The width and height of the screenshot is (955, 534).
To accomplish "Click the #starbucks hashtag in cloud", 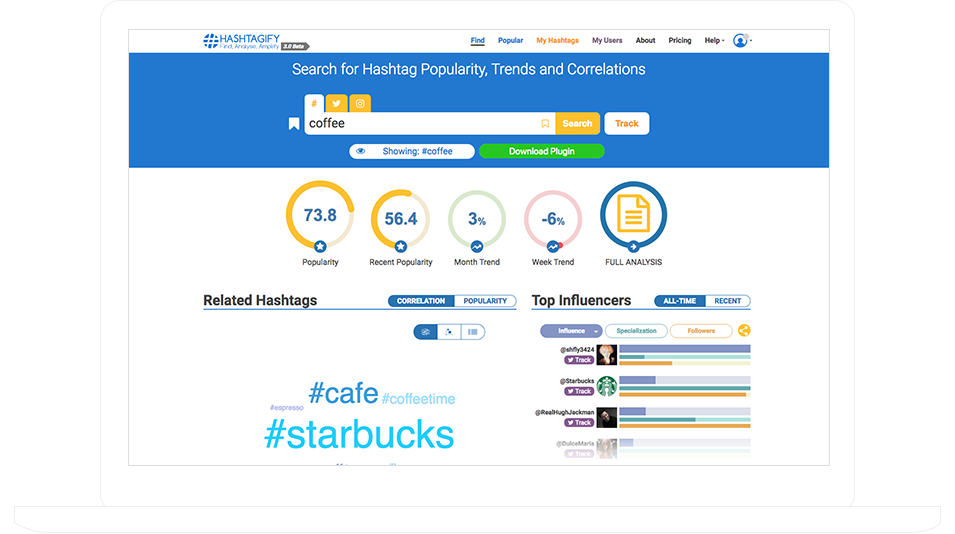I will click(359, 435).
